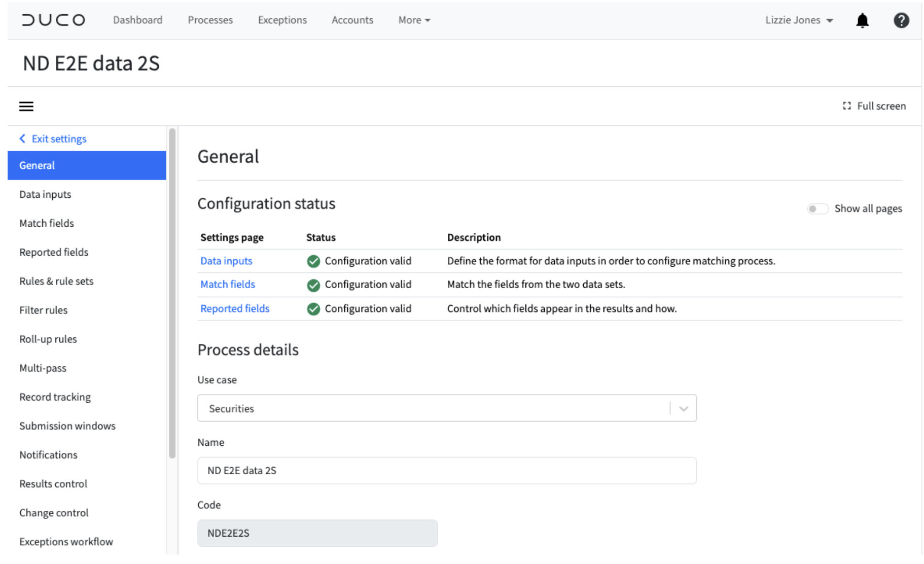924x564 pixels.
Task: Click the DUCO logo
Action: [x=53, y=20]
